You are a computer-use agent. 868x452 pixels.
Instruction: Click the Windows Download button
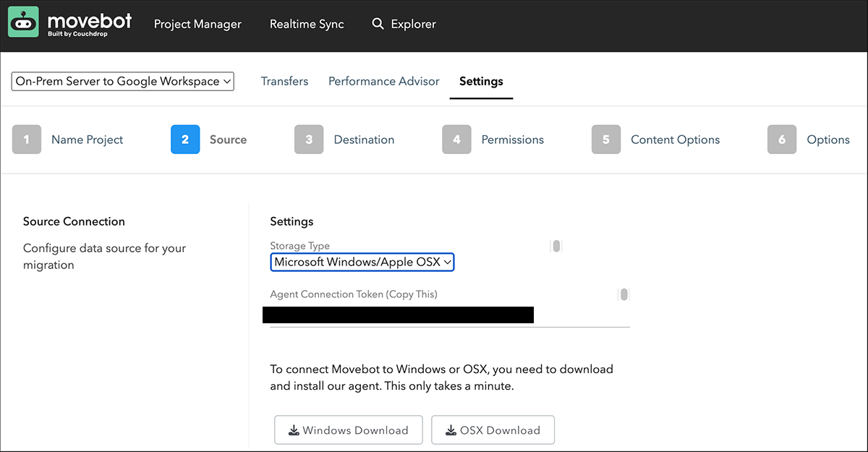(x=348, y=430)
